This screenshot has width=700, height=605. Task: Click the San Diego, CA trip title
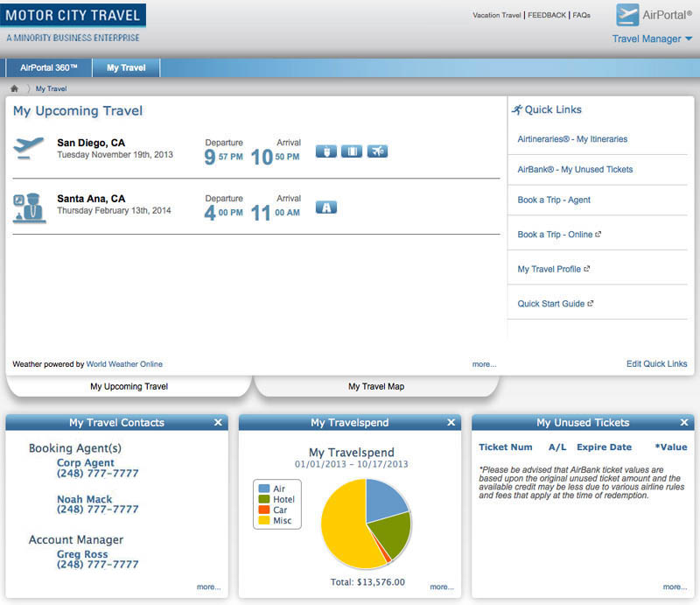click(91, 143)
